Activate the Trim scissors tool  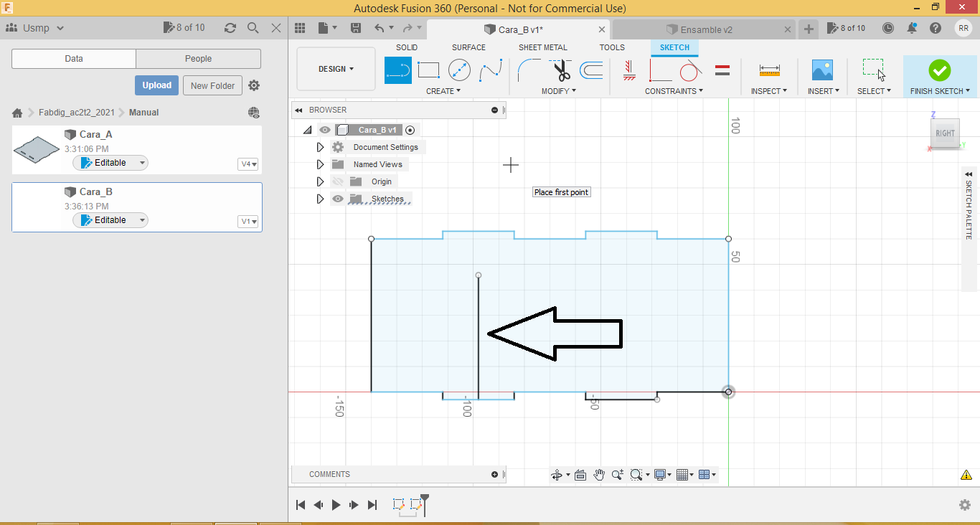coord(560,70)
